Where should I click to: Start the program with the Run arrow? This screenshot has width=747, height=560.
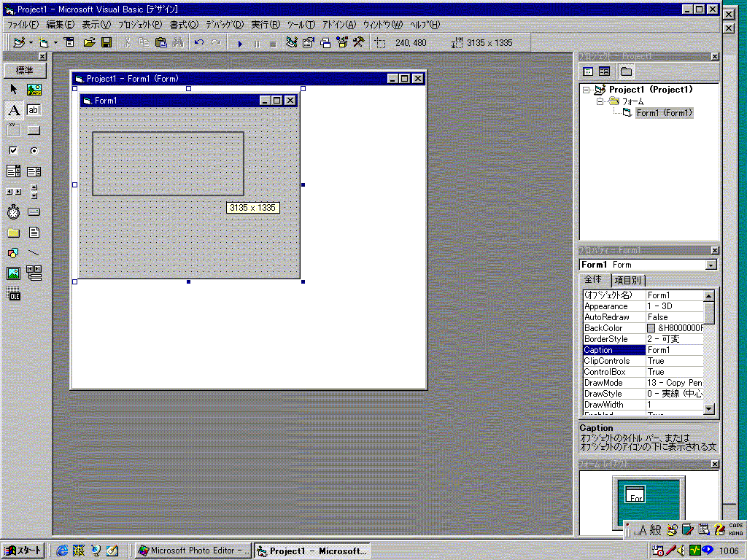click(x=240, y=43)
